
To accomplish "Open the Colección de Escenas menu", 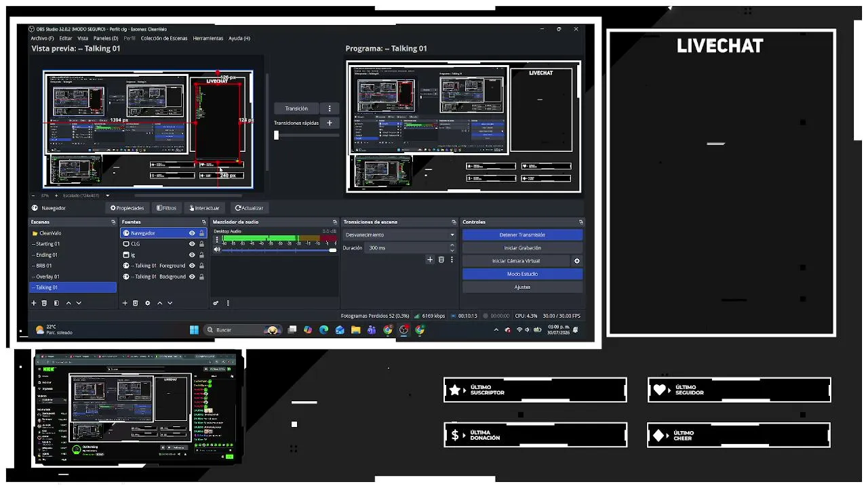I will 164,39.
